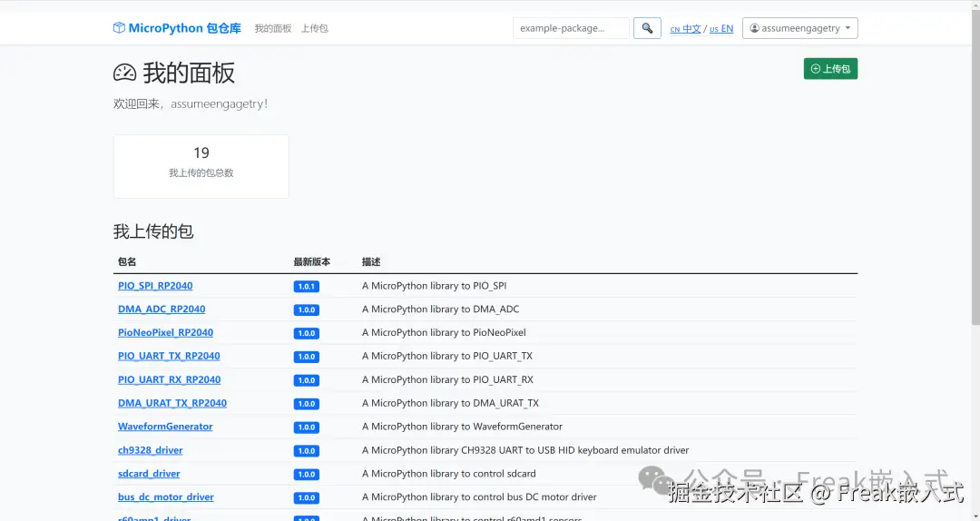Open the PioNeoPixel_RP2040 package
The image size is (980, 521).
[166, 332]
